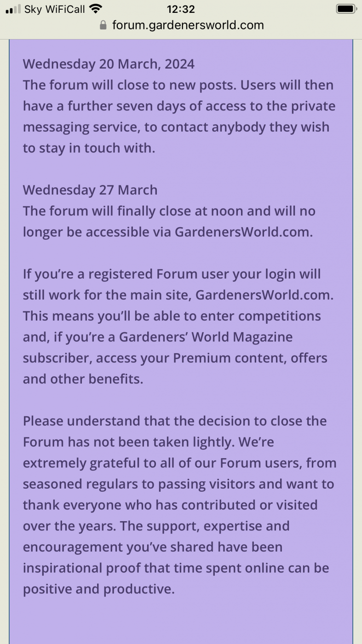Tap the battery icon in the status bar
The image size is (362, 644).
click(347, 9)
